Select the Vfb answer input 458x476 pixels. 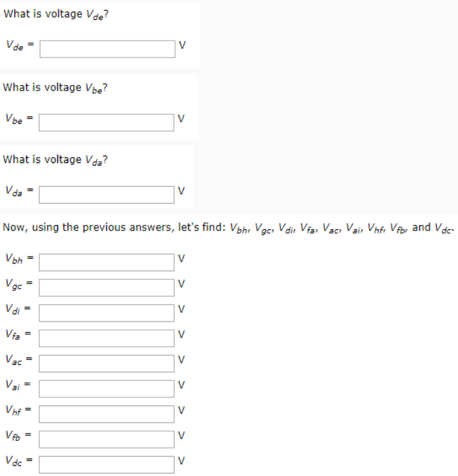coord(106,439)
